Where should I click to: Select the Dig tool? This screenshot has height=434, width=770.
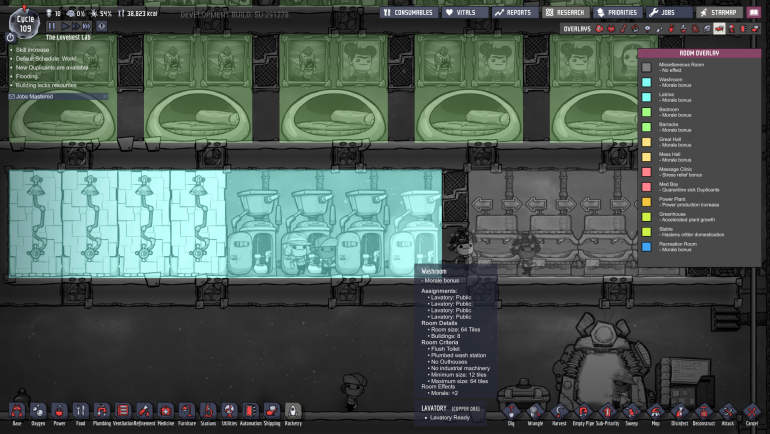pos(511,411)
